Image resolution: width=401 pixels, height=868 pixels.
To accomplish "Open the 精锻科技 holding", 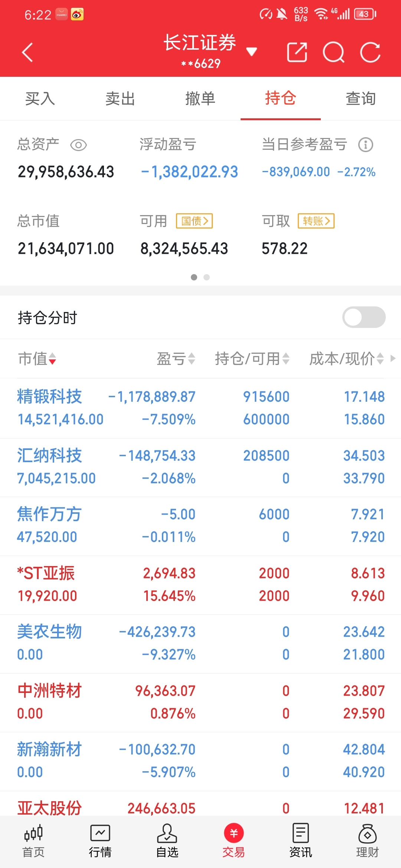I will point(200,408).
